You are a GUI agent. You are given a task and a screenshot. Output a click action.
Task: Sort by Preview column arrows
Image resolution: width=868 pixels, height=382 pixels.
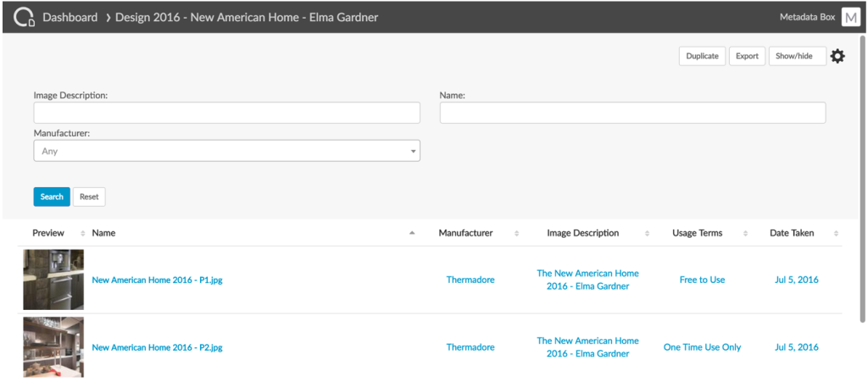[82, 234]
